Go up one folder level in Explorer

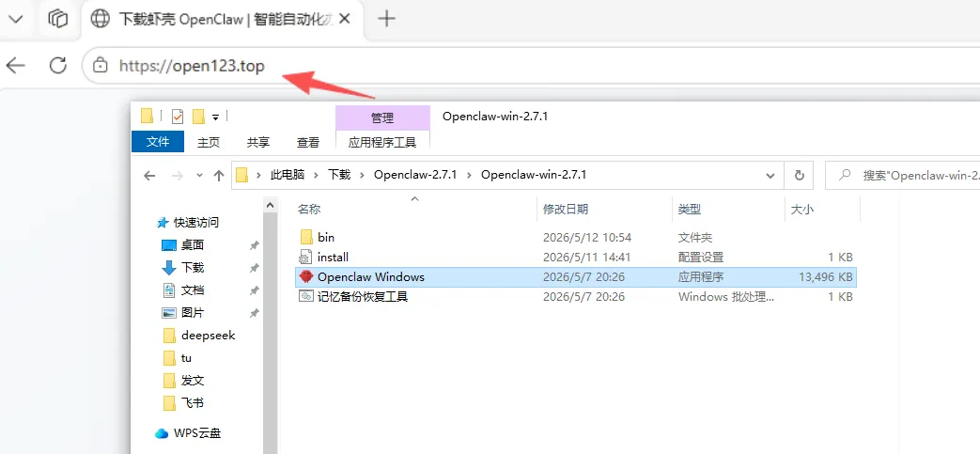219,176
